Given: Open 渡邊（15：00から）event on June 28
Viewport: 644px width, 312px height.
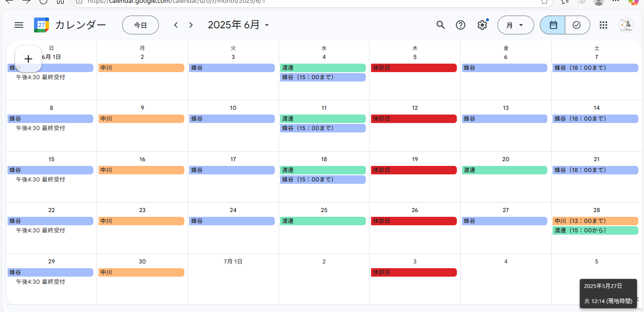Looking at the screenshot, I should tap(595, 230).
